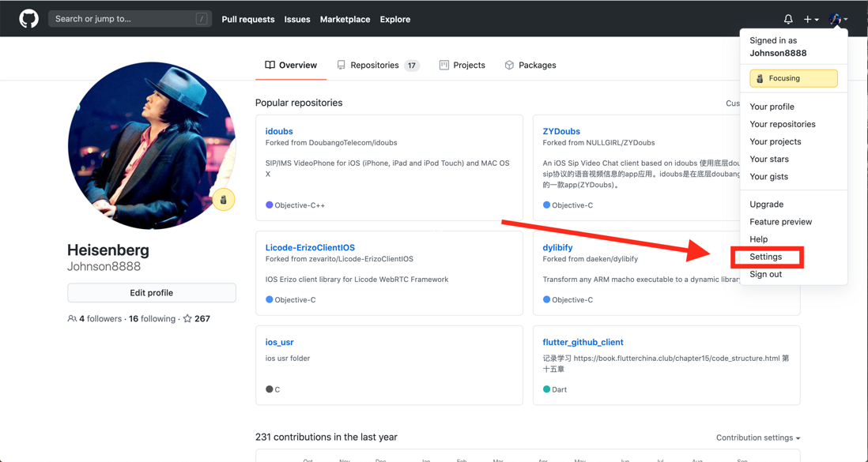Click the large profile avatar picture
The image size is (868, 462).
(151, 146)
